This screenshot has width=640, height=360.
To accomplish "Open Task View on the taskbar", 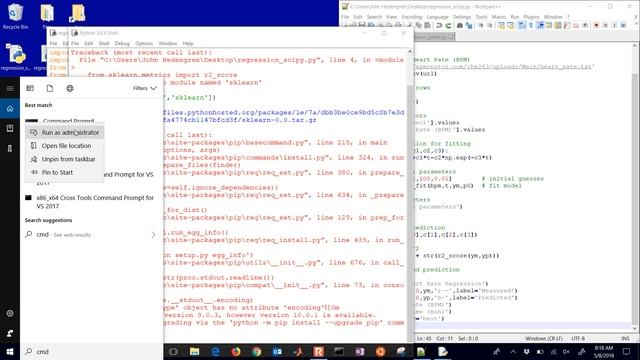I will (x=173, y=351).
